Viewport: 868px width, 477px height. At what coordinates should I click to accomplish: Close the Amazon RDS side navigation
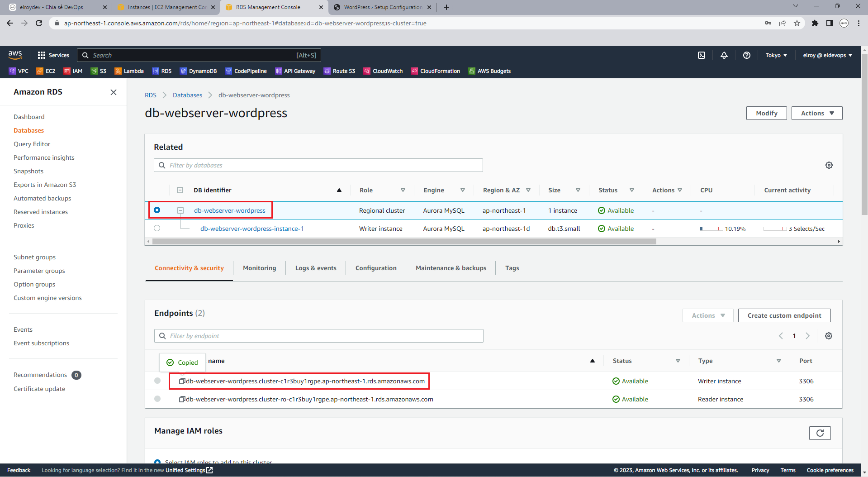coord(114,92)
